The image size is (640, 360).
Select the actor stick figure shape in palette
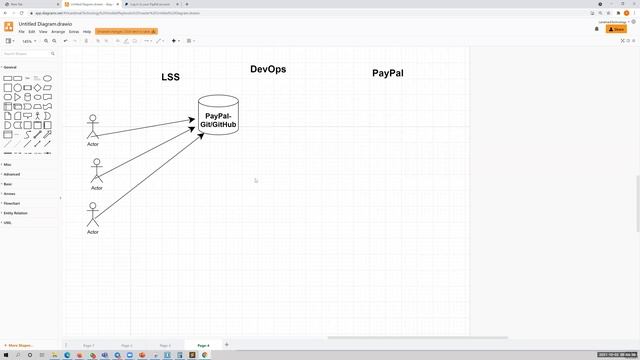[38, 116]
